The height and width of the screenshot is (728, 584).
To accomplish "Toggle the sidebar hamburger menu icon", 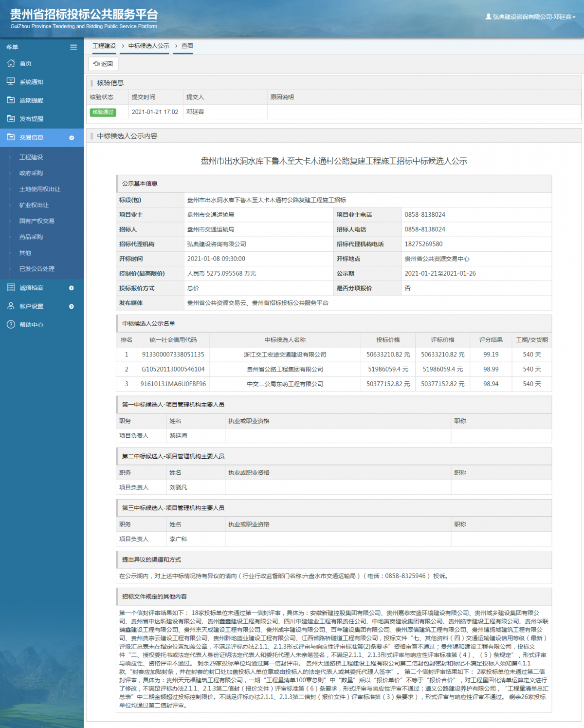I will [73, 47].
